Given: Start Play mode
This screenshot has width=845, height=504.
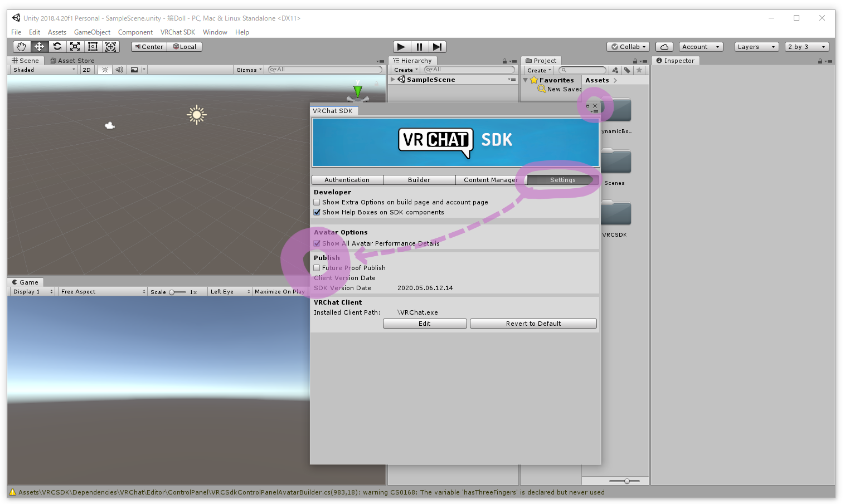Looking at the screenshot, I should tap(401, 47).
